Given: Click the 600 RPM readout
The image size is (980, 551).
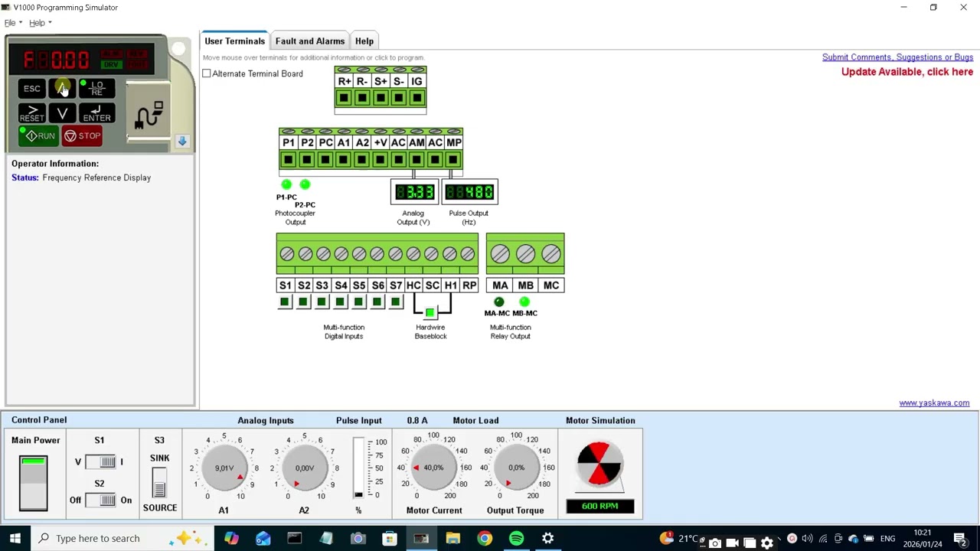Looking at the screenshot, I should point(600,506).
